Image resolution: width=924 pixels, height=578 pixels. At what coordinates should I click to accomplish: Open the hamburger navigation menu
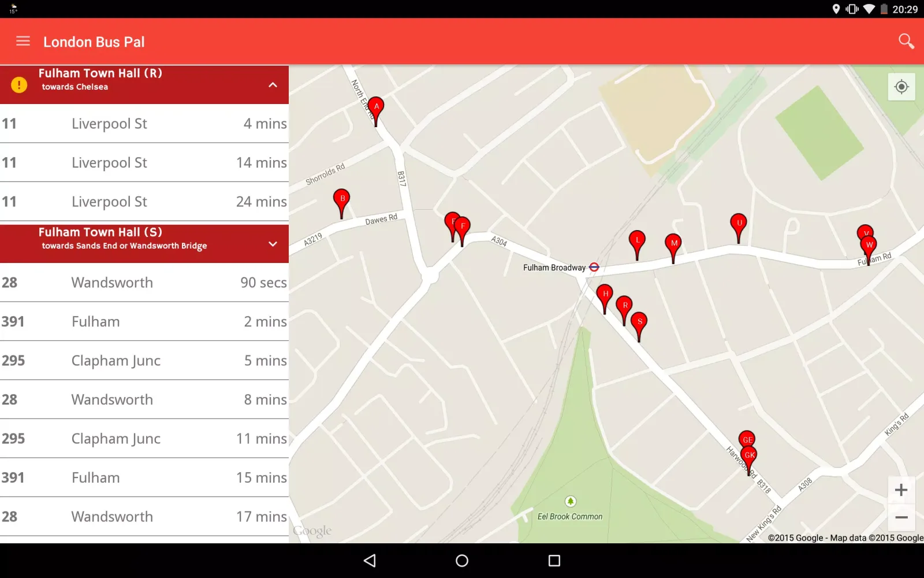23,41
